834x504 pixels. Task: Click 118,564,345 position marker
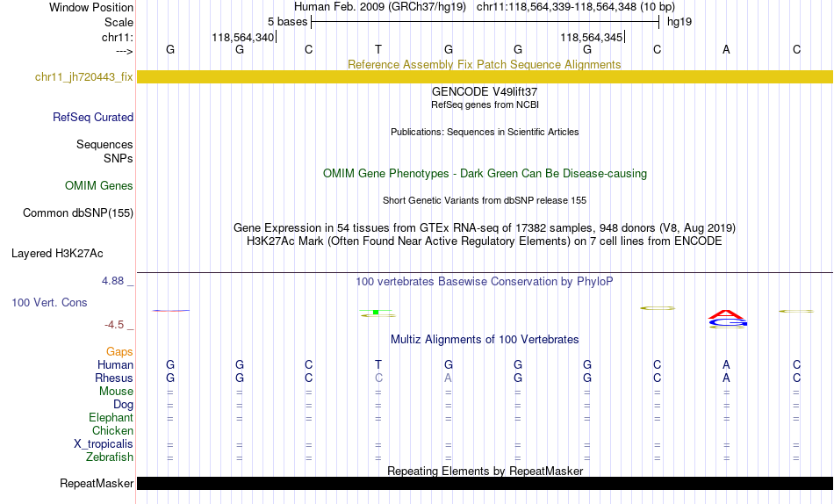pos(592,37)
